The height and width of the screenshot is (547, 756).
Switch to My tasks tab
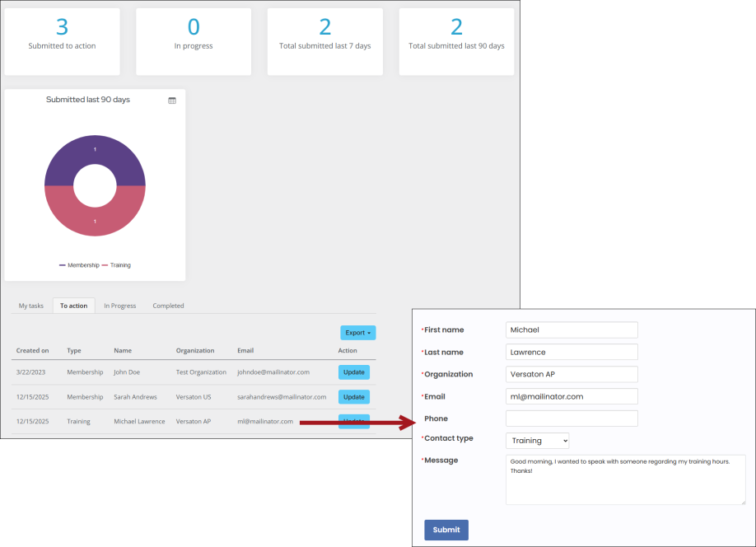point(31,306)
